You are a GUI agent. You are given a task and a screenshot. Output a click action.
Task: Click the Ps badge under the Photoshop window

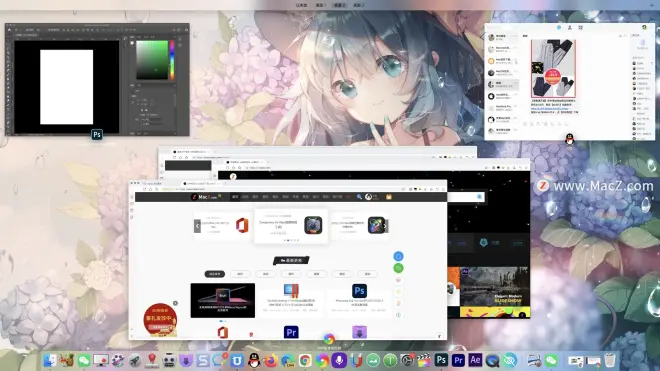click(97, 135)
